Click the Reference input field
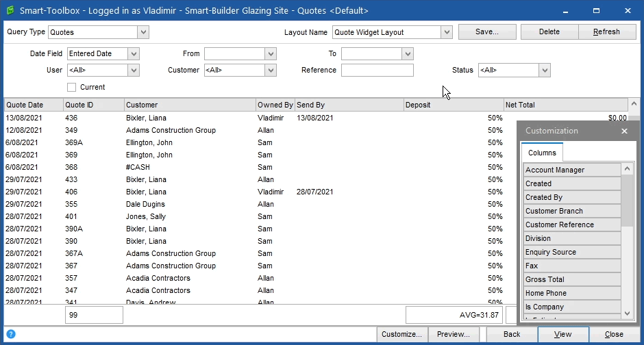644x345 pixels. (377, 70)
